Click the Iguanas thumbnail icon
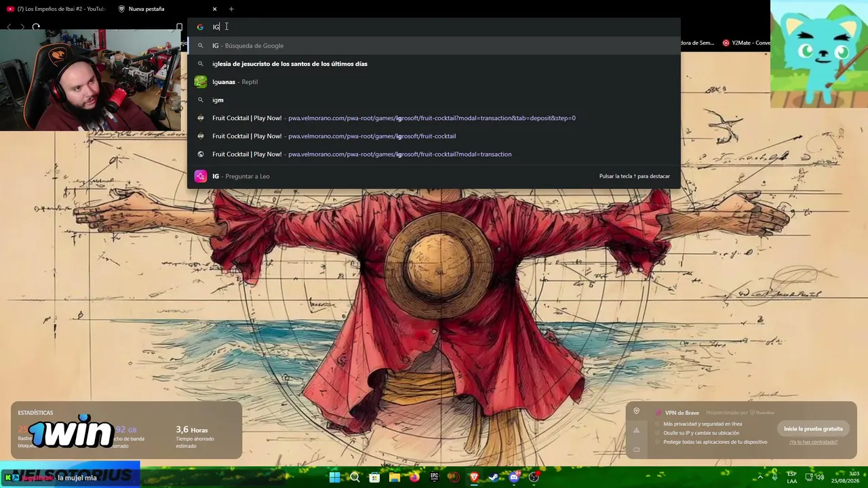This screenshot has height=488, width=868. tap(200, 82)
